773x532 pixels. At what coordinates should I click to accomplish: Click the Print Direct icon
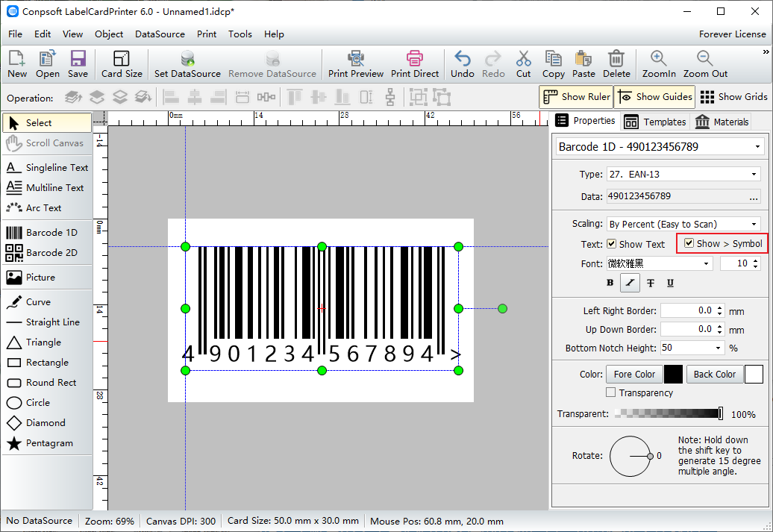tap(415, 64)
